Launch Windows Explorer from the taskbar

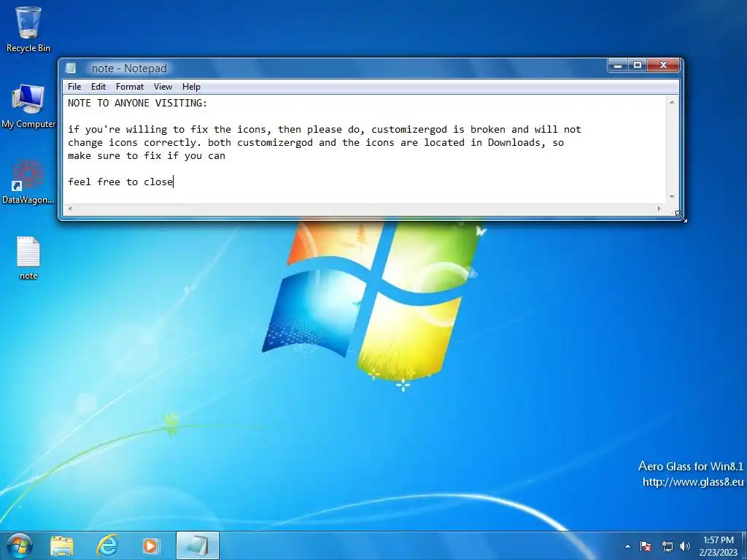coord(62,545)
